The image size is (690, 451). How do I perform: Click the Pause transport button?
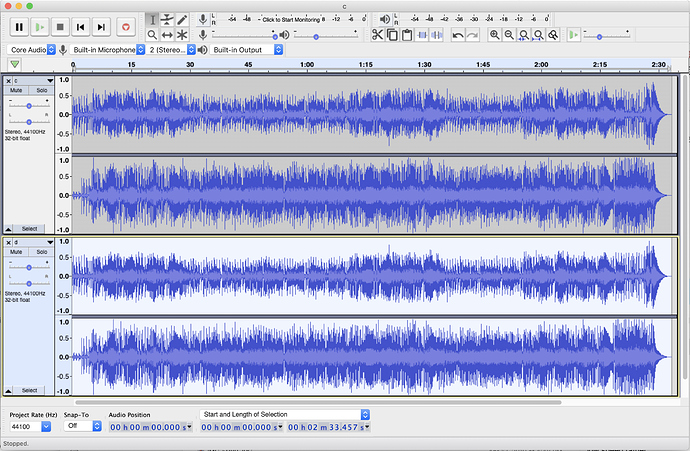pyautogui.click(x=19, y=27)
